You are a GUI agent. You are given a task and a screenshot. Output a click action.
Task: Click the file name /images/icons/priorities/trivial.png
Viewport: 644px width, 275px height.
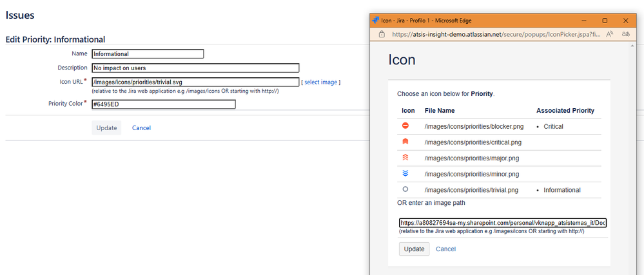471,190
